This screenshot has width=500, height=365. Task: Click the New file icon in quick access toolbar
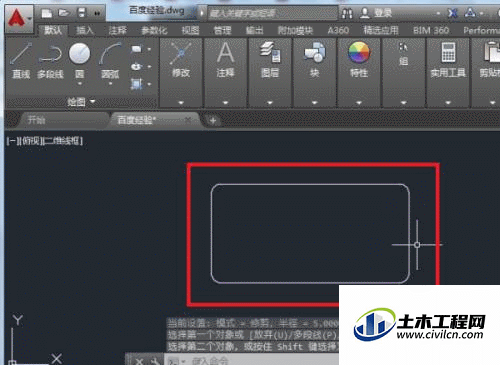tap(46, 13)
